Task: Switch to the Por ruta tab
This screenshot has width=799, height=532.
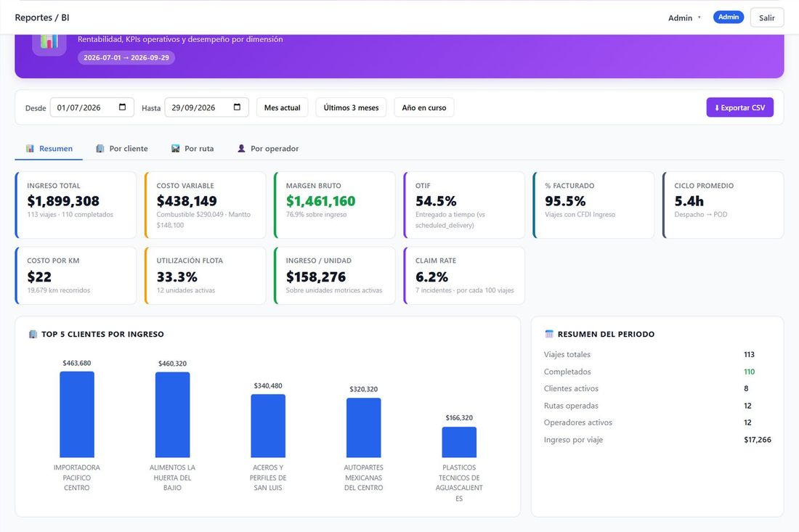Action: [192, 149]
